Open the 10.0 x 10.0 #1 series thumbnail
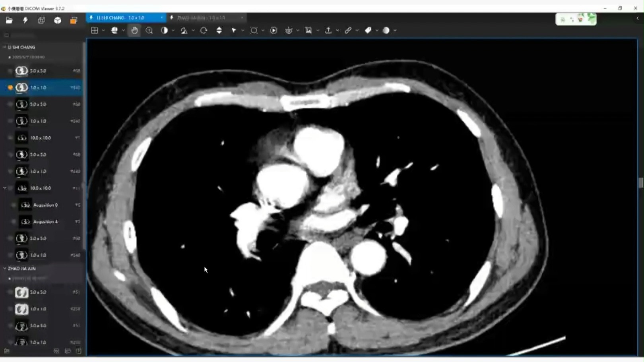The height and width of the screenshot is (362, 644). pos(22,138)
